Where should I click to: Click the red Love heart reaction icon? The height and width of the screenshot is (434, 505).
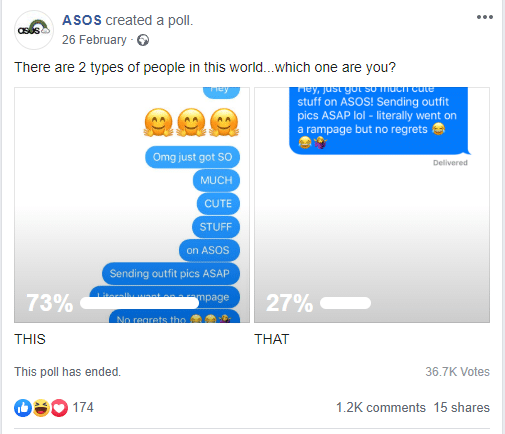(59, 408)
